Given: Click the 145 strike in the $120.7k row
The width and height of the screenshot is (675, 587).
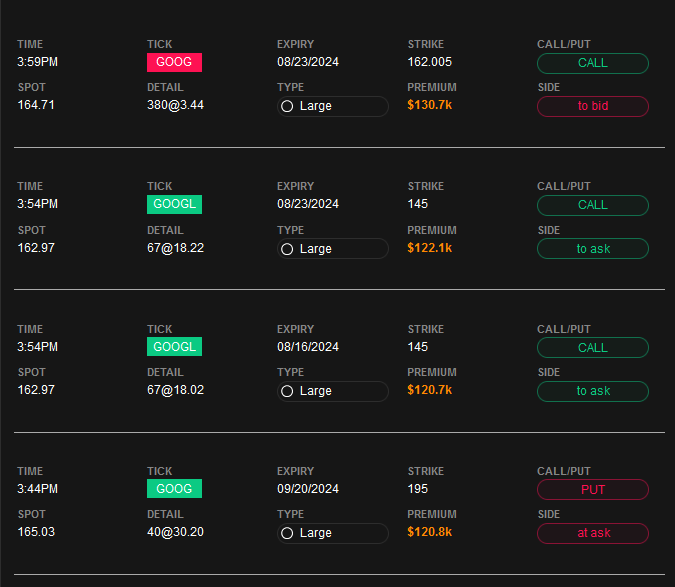Looking at the screenshot, I should coord(418,347).
